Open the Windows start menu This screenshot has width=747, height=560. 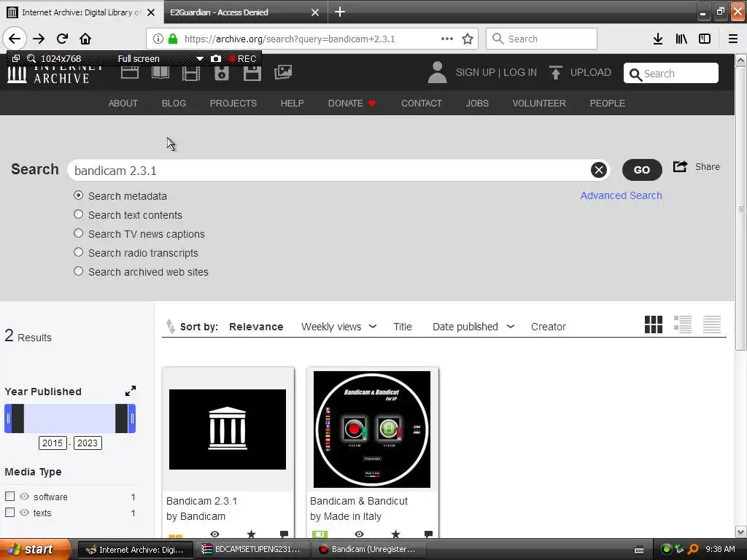pos(34,549)
